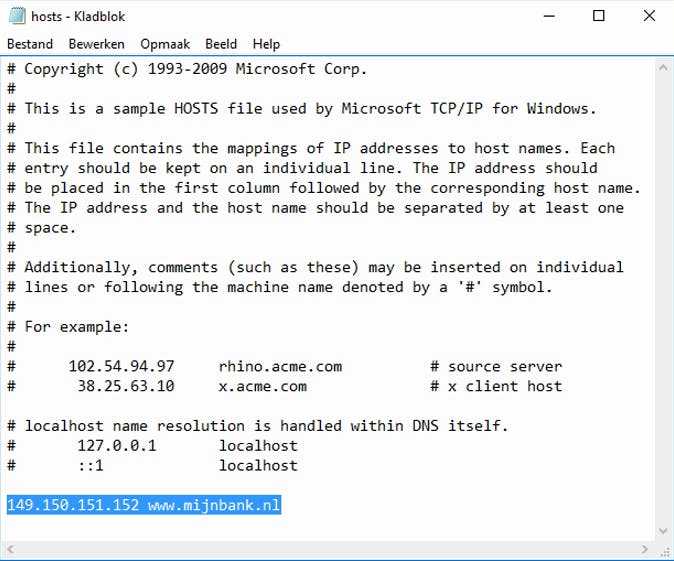Screen dimensions: 674x561
Task: Show the Help menu
Action: tap(266, 44)
